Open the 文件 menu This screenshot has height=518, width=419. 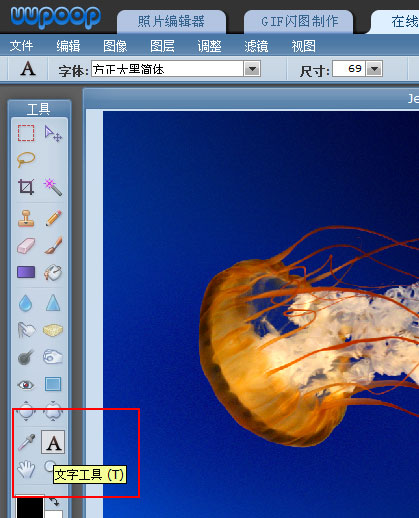(21, 46)
